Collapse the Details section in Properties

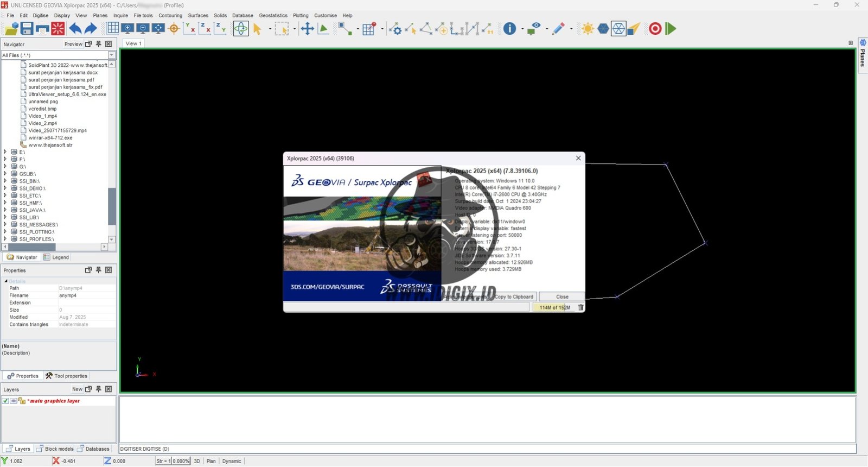click(x=6, y=281)
